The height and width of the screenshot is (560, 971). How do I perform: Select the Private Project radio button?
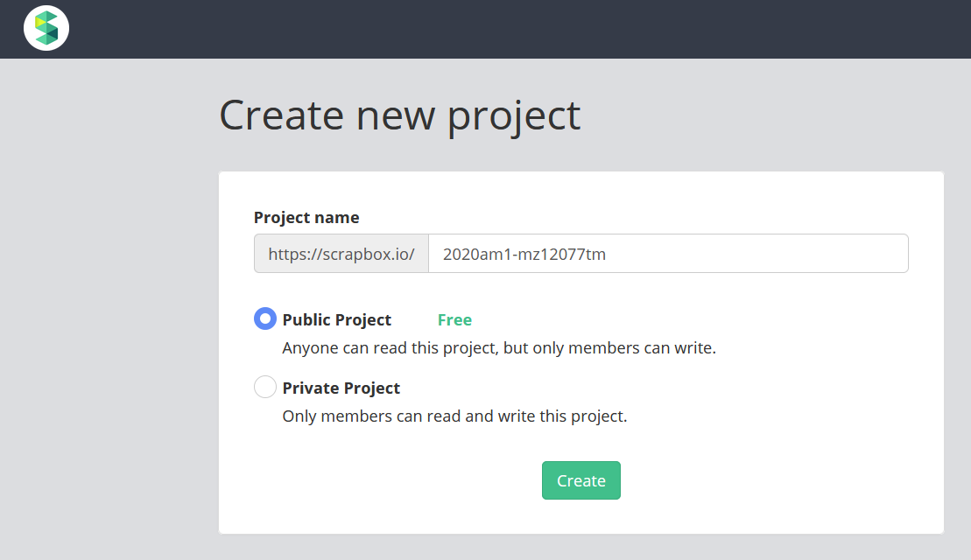(x=264, y=387)
